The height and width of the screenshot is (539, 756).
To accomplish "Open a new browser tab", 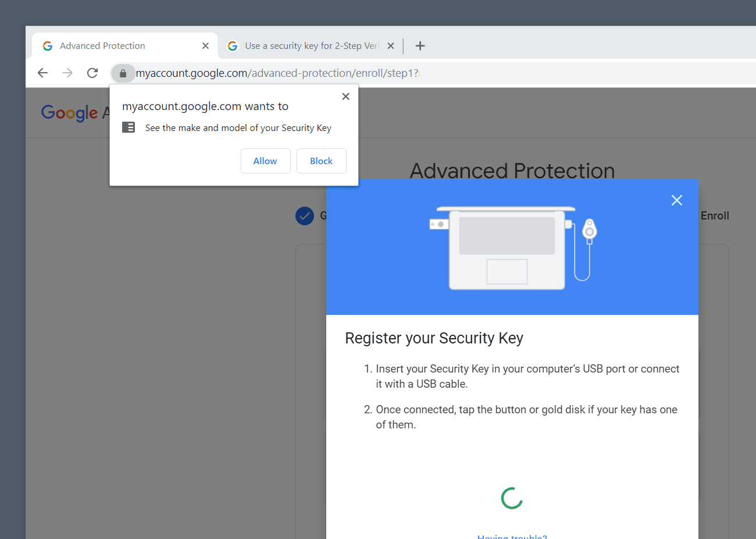I will point(420,46).
